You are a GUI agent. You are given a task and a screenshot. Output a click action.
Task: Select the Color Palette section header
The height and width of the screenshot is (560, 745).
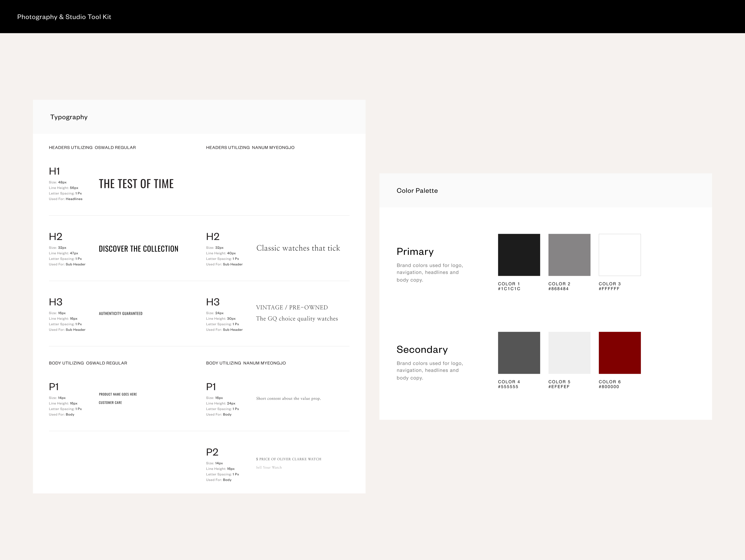(417, 191)
